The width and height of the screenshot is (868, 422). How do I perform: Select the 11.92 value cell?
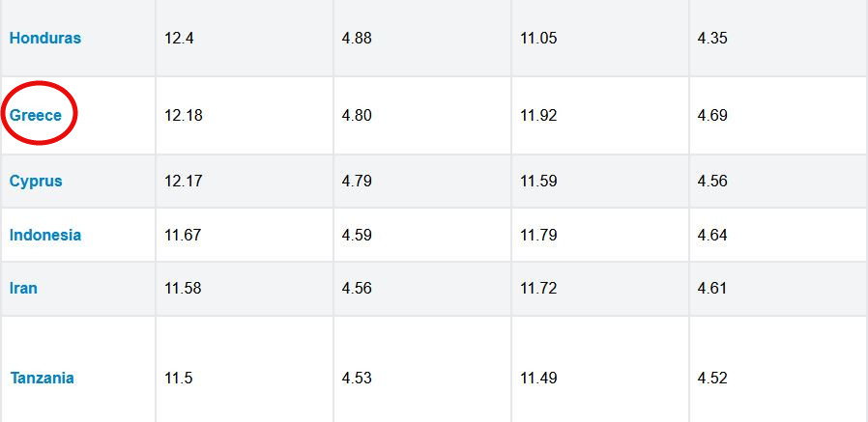[538, 116]
